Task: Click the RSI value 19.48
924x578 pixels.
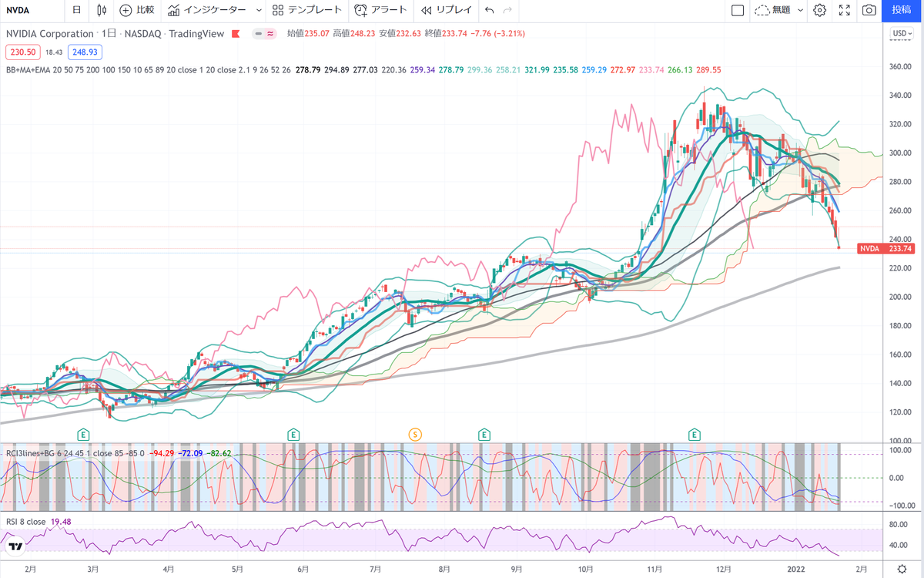Action: (60, 522)
